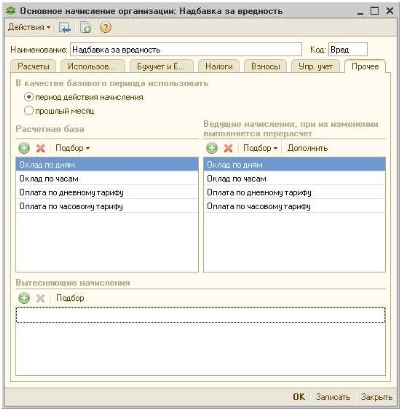
Task: Remove leading accrual with red X icon
Action: tap(228, 148)
